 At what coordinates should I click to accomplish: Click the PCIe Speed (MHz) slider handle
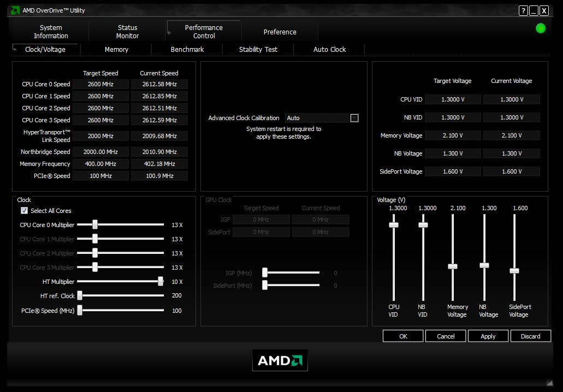click(80, 310)
